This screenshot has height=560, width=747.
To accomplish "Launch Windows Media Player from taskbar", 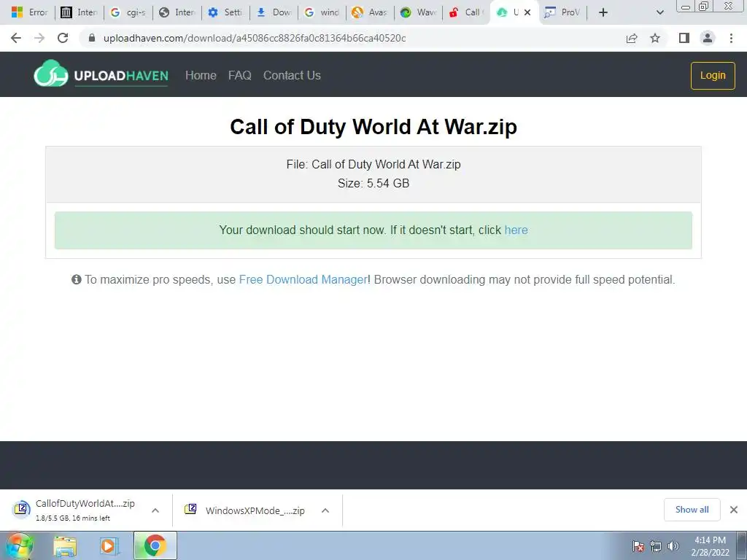I will 109,546.
